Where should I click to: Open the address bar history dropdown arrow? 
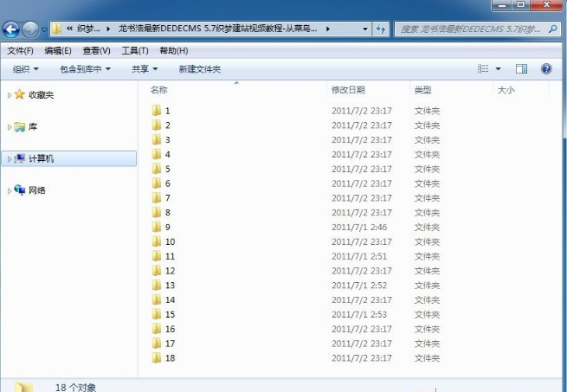364,29
